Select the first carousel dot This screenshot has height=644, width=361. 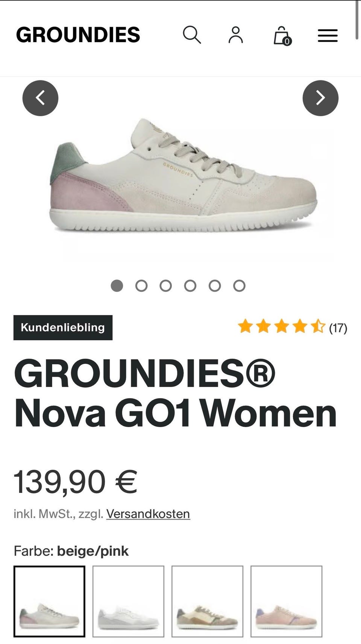[x=117, y=286]
